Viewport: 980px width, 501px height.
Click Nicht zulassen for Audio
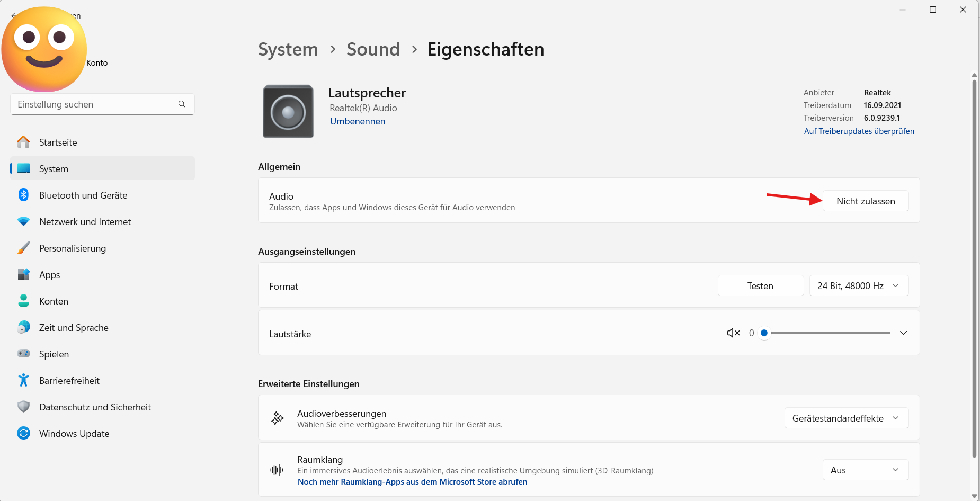click(866, 201)
